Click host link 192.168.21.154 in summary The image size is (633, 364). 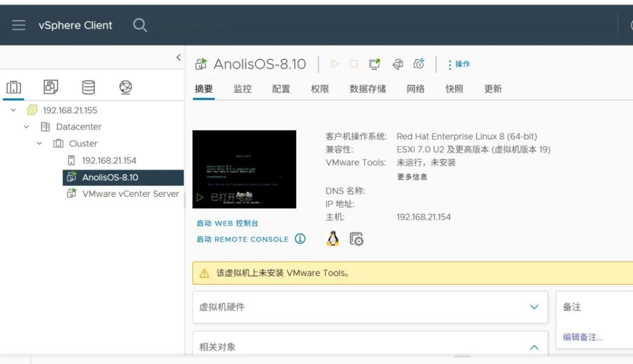pos(424,217)
